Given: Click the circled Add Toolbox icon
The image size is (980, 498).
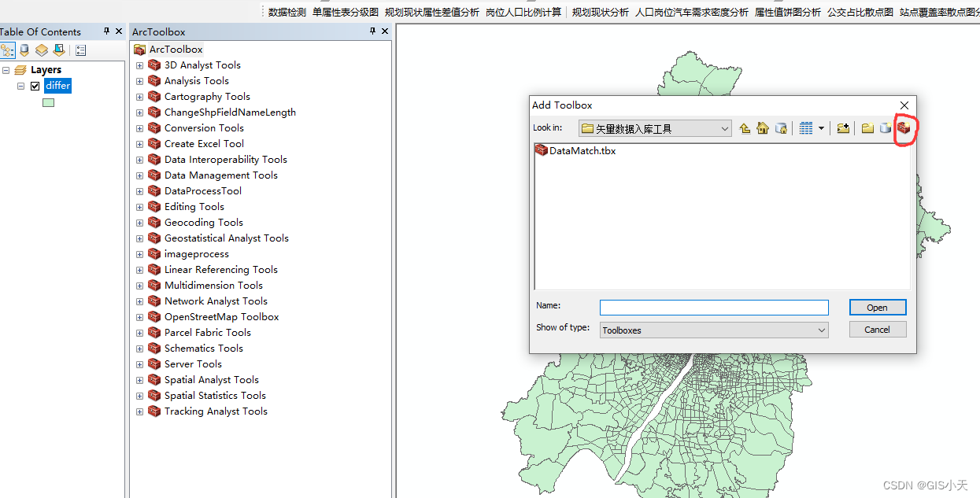Looking at the screenshot, I should coord(904,127).
